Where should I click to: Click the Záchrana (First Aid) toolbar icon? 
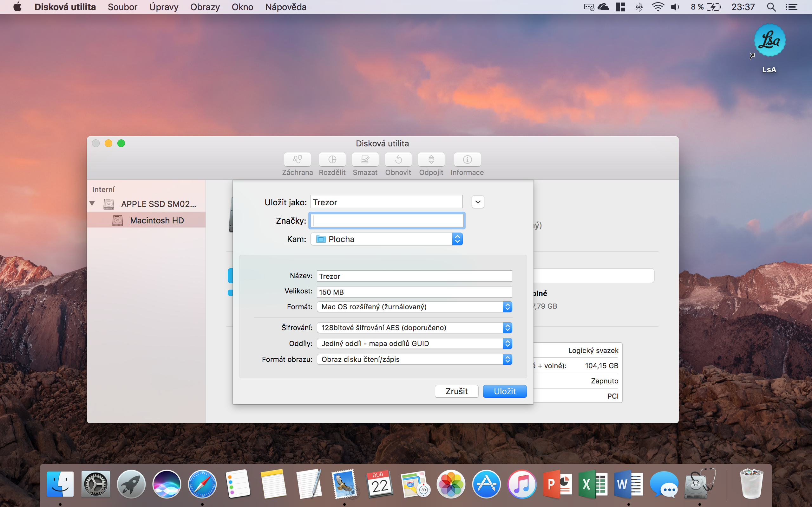point(297,160)
